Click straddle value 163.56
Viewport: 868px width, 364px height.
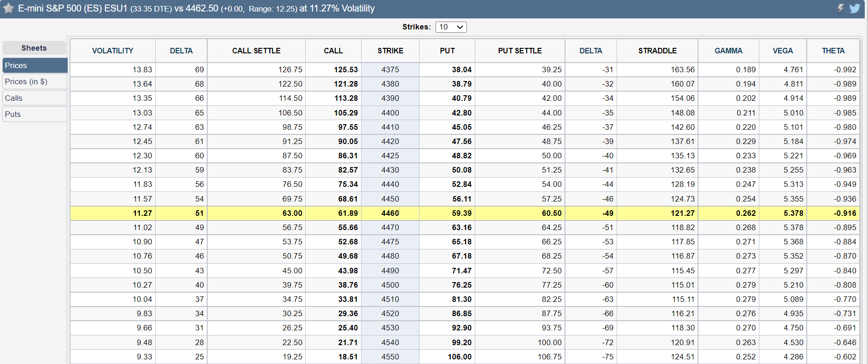pyautogui.click(x=682, y=69)
